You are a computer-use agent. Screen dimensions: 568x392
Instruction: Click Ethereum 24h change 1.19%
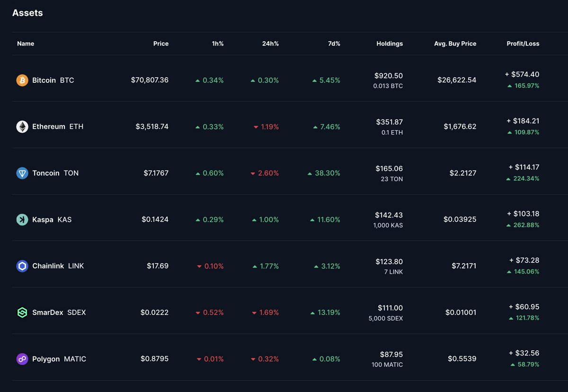[266, 127]
